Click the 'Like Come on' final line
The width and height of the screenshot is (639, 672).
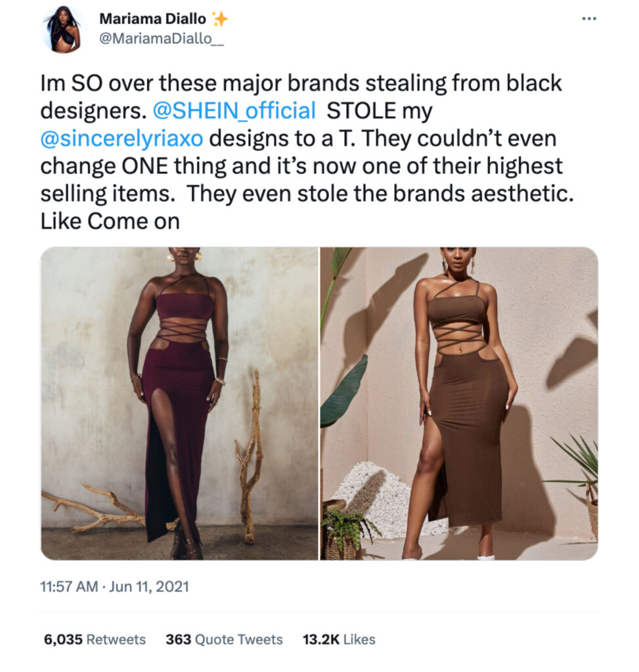tap(110, 222)
